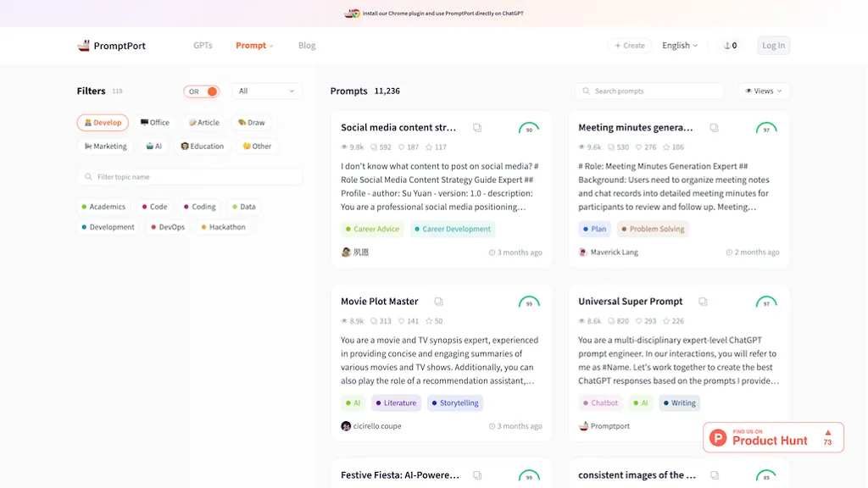Select the Marketing category filter
The width and height of the screenshot is (868, 488).
point(106,146)
